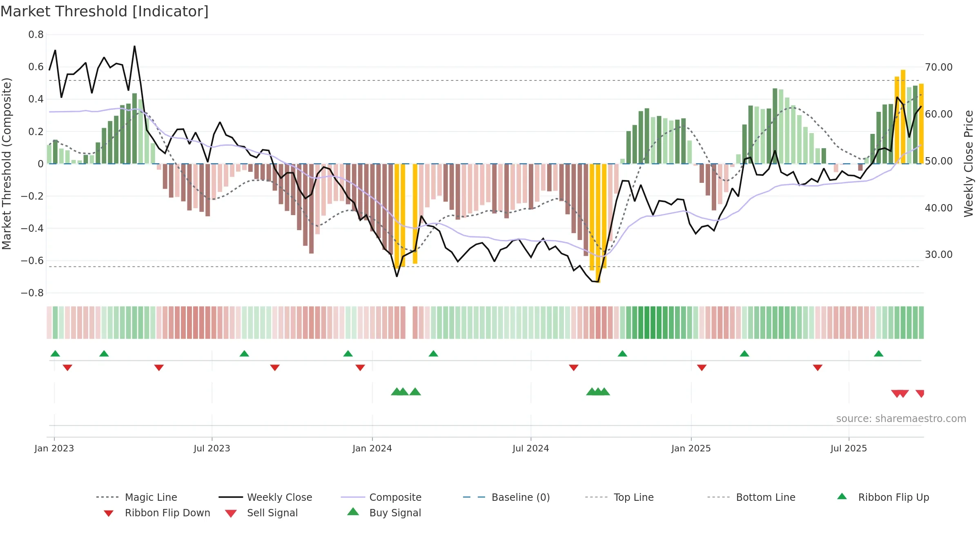This screenshot has width=980, height=551.
Task: Click the ribbon flip up marker near August 2025
Action: 879,353
